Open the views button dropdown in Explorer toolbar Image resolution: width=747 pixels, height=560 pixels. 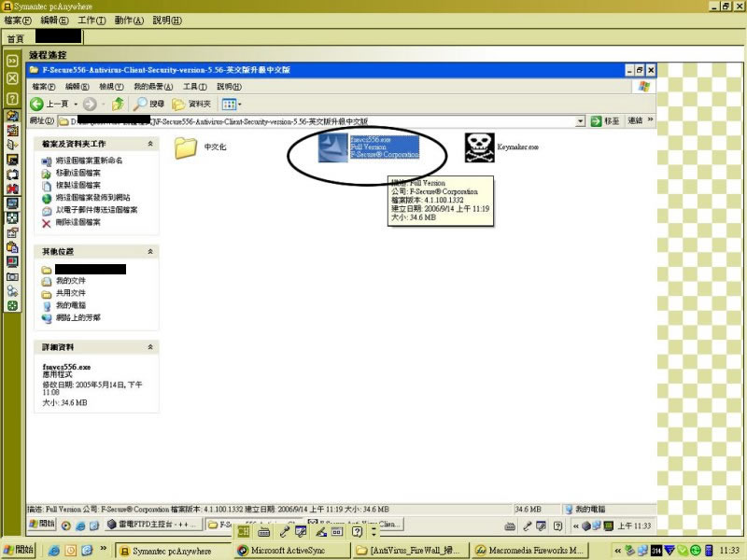[x=240, y=104]
